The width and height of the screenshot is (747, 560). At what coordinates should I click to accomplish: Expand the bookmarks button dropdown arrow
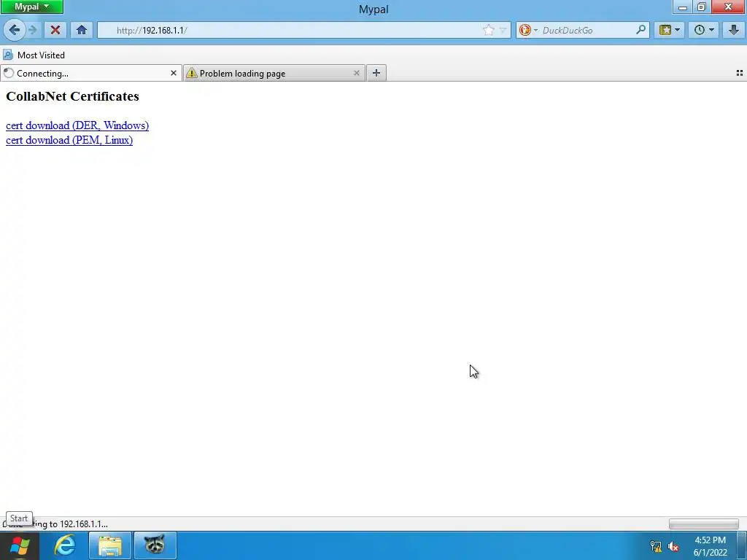(x=678, y=30)
